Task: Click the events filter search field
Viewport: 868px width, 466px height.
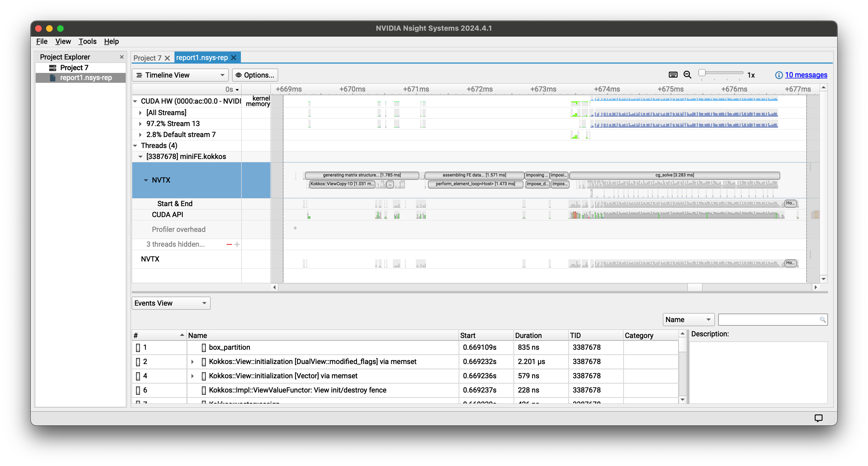Action: point(773,320)
